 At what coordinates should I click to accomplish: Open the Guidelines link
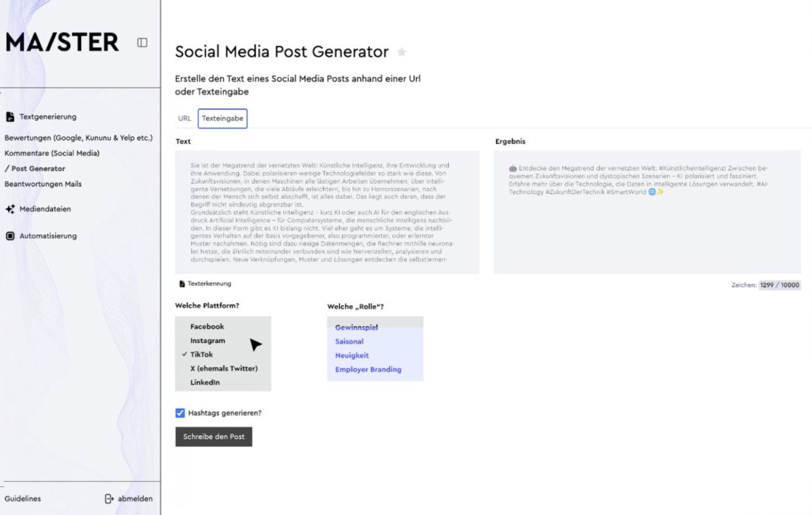coord(23,499)
